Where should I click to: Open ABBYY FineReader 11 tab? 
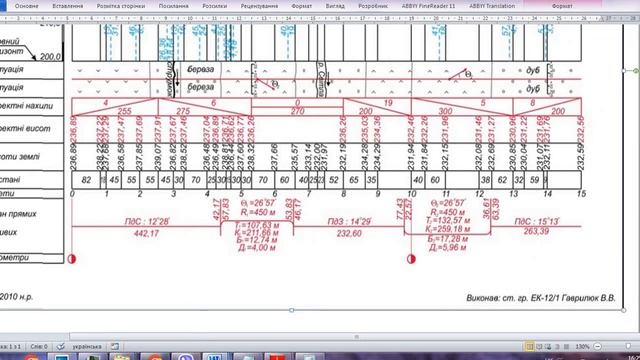pyautogui.click(x=428, y=6)
